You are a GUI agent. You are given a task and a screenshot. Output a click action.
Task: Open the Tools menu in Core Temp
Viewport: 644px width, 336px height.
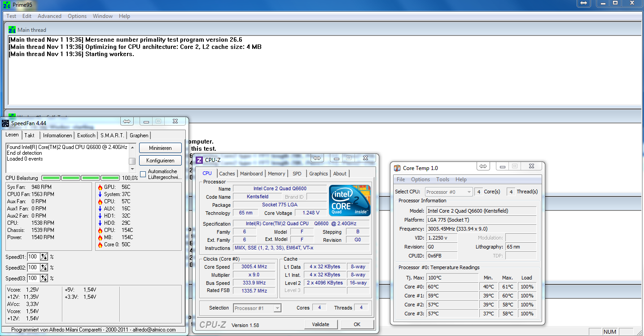point(442,179)
